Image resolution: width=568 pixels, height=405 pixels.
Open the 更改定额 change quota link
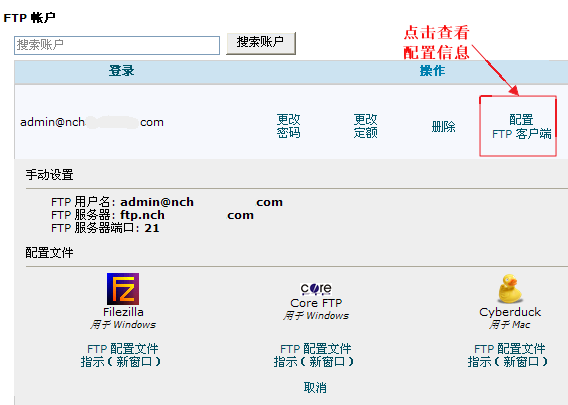(366, 126)
